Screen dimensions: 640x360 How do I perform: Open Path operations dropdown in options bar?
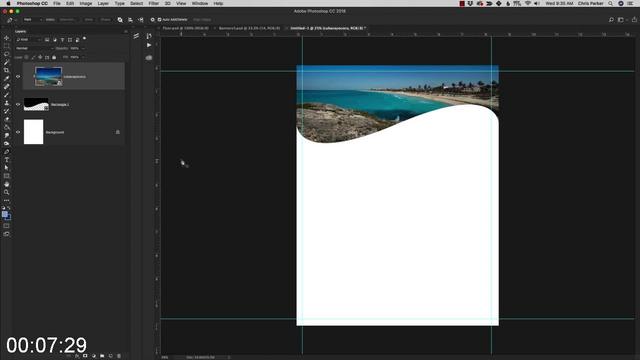(x=120, y=20)
